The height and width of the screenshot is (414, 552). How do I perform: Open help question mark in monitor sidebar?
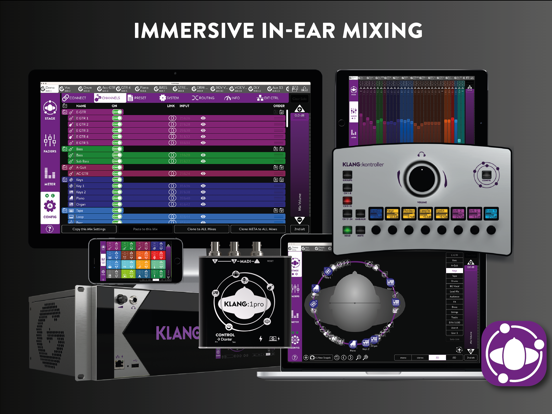coord(50,229)
